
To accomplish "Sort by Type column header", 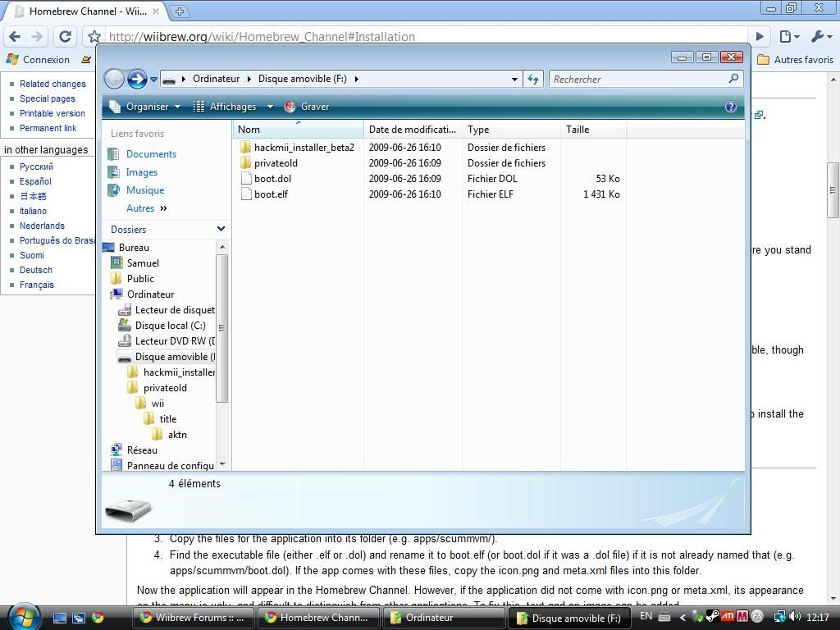I will [x=511, y=129].
